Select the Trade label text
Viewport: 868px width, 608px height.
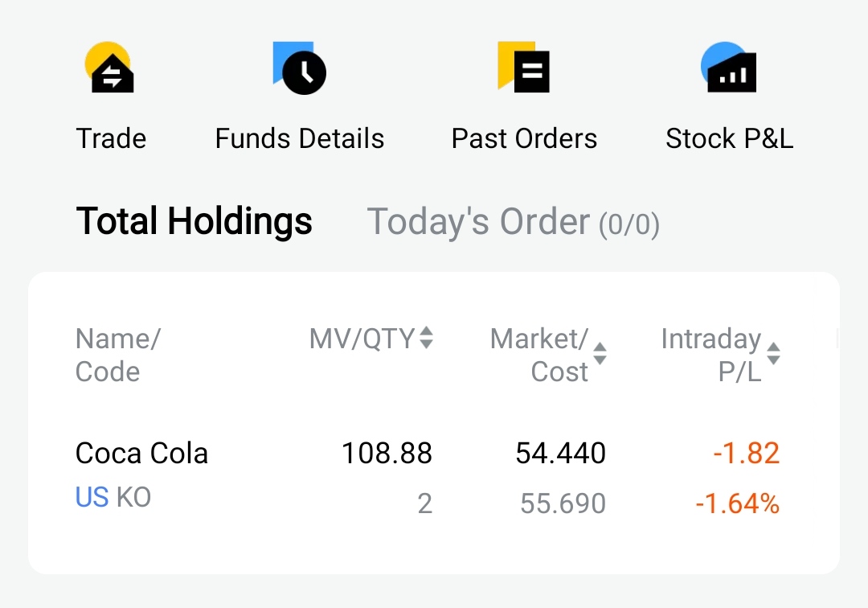pyautogui.click(x=111, y=138)
